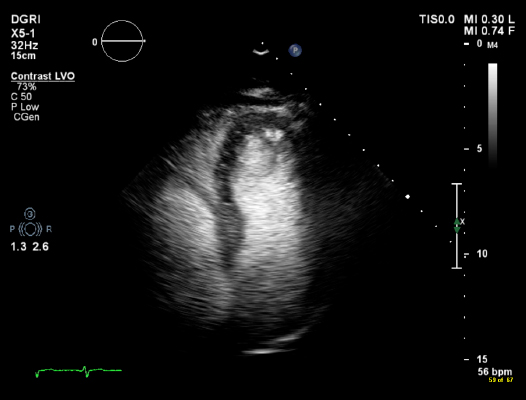Click the green focus arrows marker
Screen dimensions: 526x400
457,226
